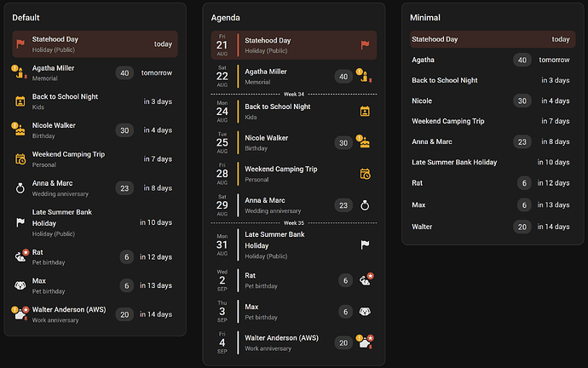
Task: Click the cake icon in the Agenda card's Nicole Walker row
Action: click(x=365, y=143)
